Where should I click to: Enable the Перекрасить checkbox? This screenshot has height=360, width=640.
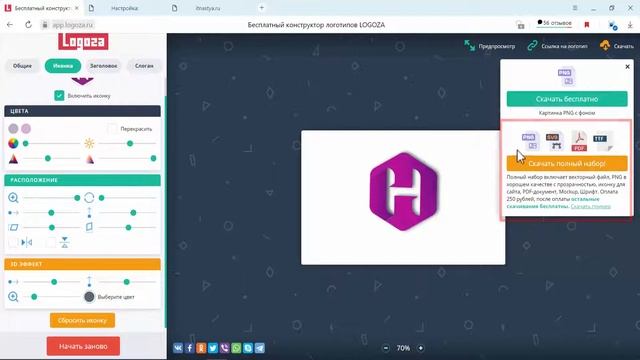coord(112,129)
